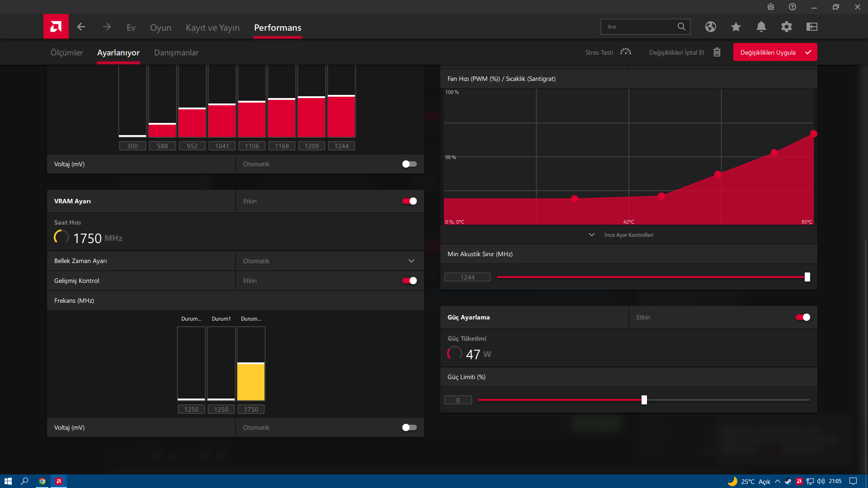Open the Oyun menu tab

[x=160, y=28]
